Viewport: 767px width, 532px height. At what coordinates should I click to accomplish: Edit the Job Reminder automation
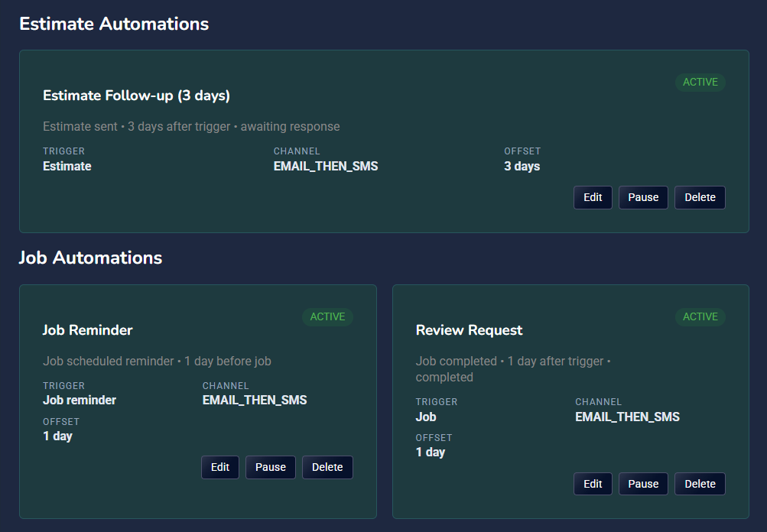pos(219,468)
